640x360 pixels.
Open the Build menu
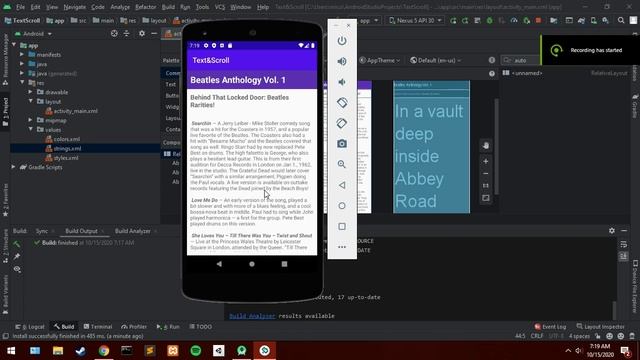point(168,7)
